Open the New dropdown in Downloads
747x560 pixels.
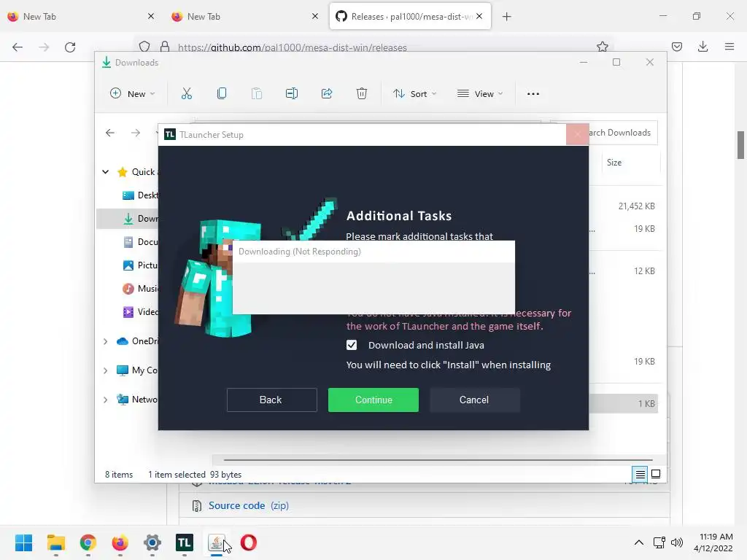pos(133,94)
